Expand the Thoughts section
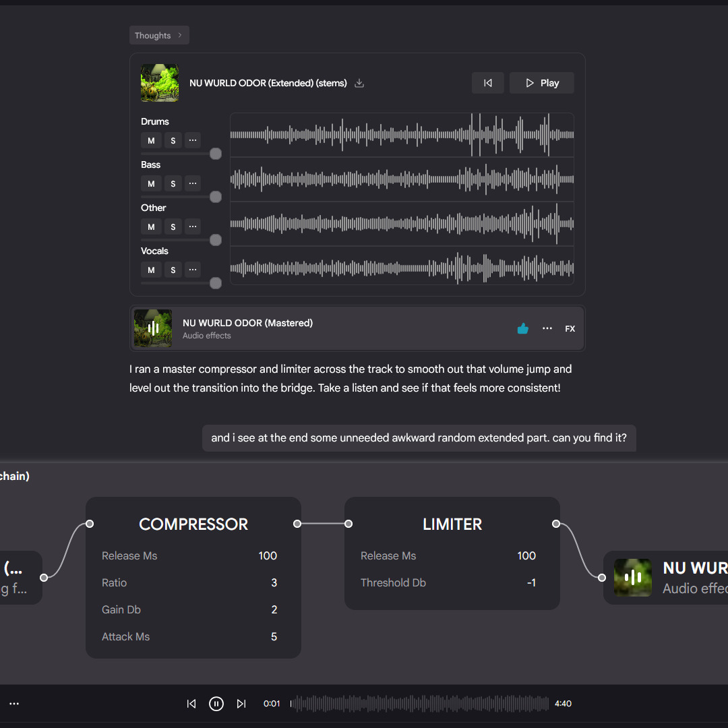728x728 pixels. click(x=159, y=35)
